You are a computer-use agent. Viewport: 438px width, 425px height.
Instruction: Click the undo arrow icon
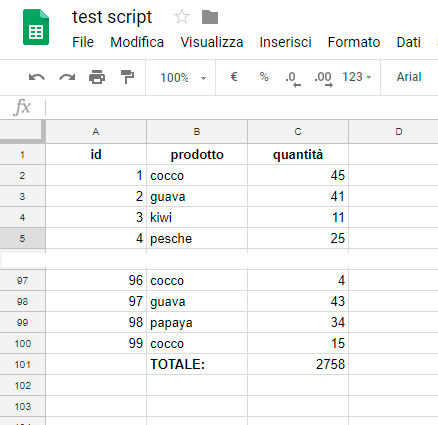click(37, 77)
